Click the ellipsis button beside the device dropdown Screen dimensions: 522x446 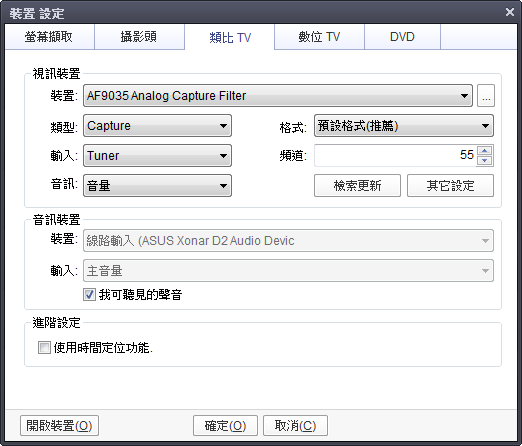[486, 96]
